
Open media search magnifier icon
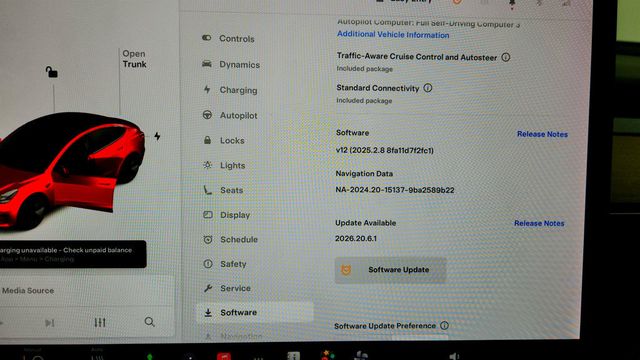click(x=149, y=322)
